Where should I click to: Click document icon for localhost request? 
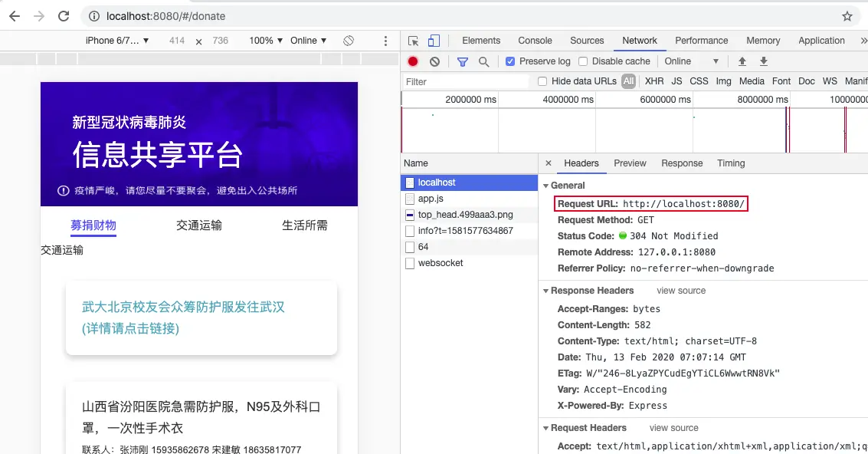tap(410, 183)
